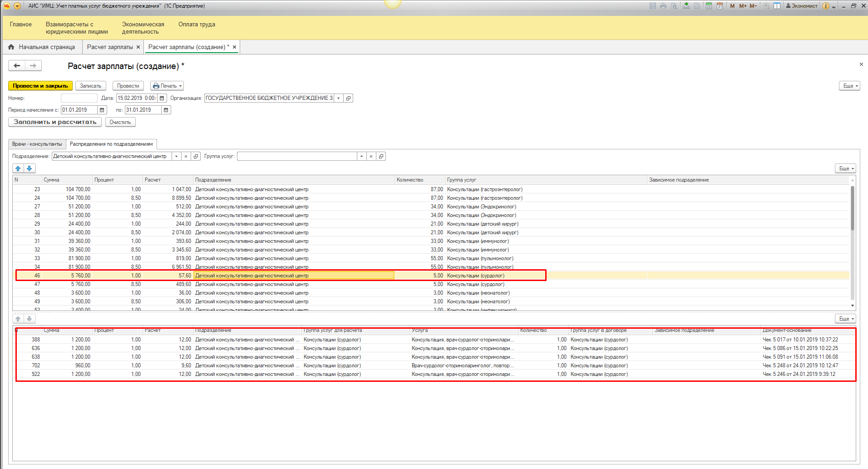Click the get-link icon with green arrow
The image size is (868, 469).
coord(686,6)
